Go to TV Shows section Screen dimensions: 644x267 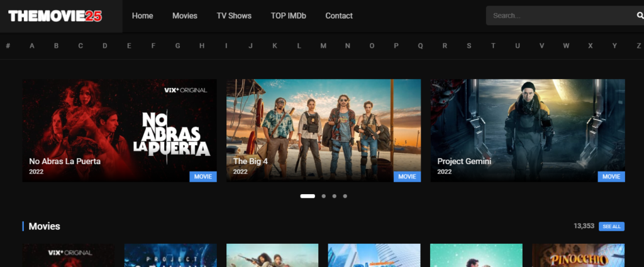coord(234,16)
